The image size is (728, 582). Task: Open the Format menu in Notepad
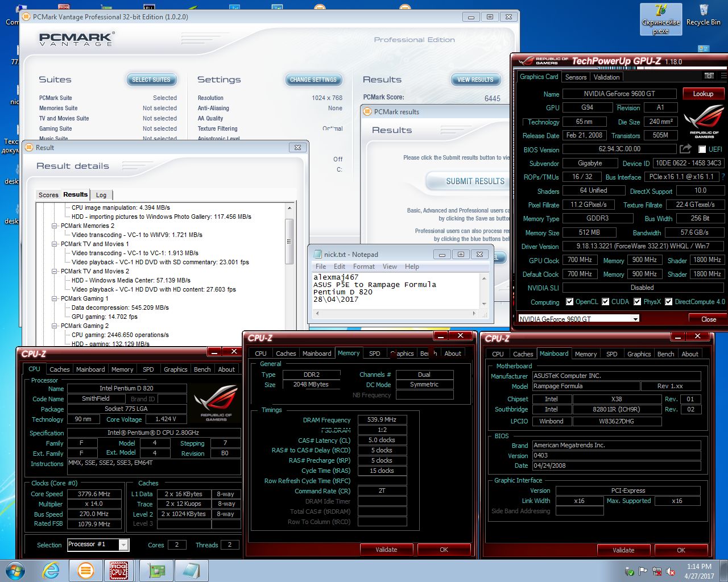click(x=364, y=267)
